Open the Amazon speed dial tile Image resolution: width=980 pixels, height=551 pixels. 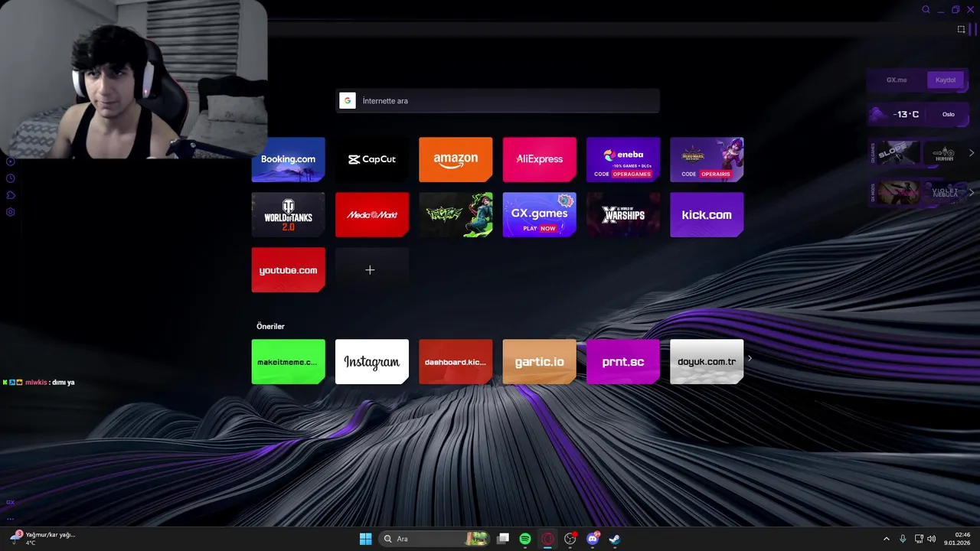click(456, 159)
